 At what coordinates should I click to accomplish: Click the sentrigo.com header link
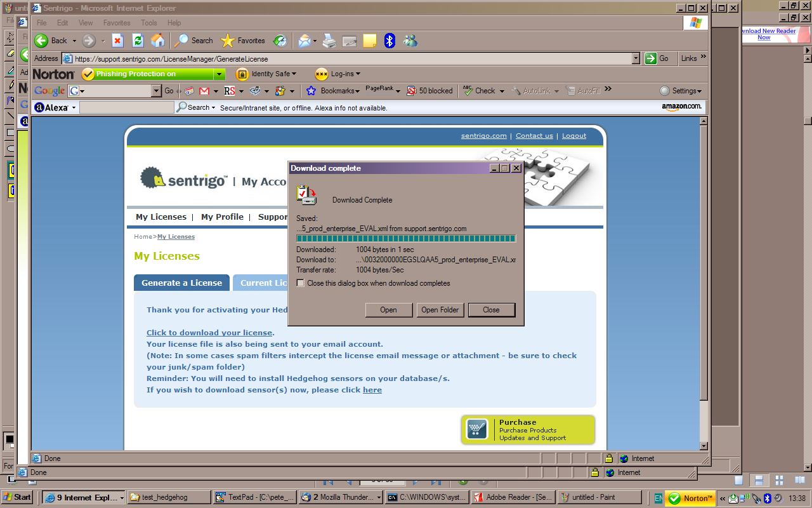[x=484, y=136]
